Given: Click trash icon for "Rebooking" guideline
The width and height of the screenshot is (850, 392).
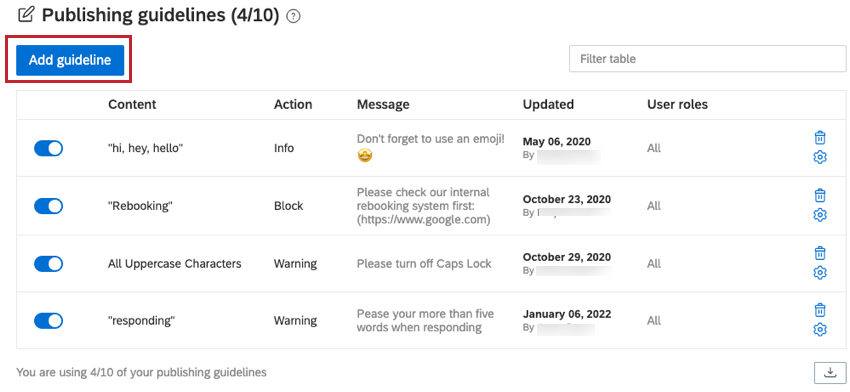Looking at the screenshot, I should point(820,196).
